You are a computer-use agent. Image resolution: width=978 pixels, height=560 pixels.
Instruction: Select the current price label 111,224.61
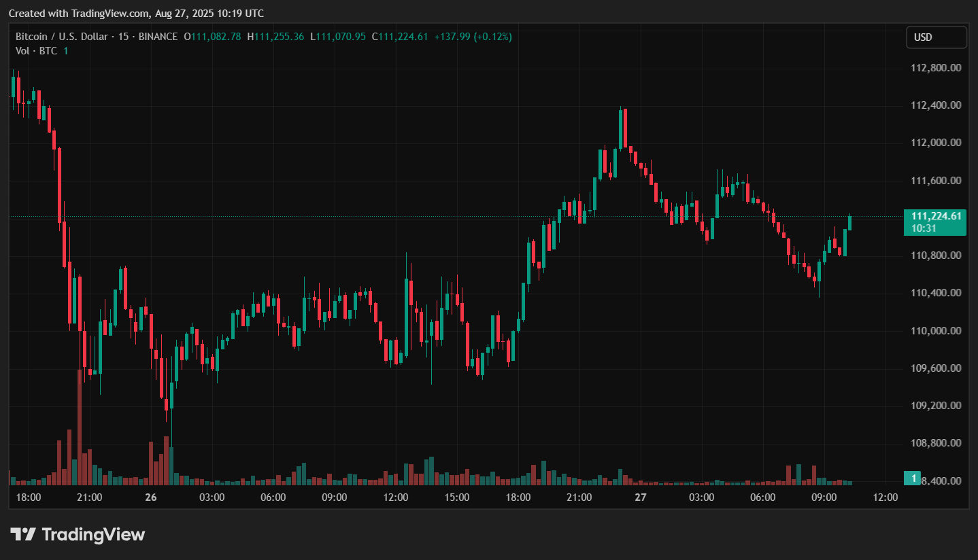(935, 216)
